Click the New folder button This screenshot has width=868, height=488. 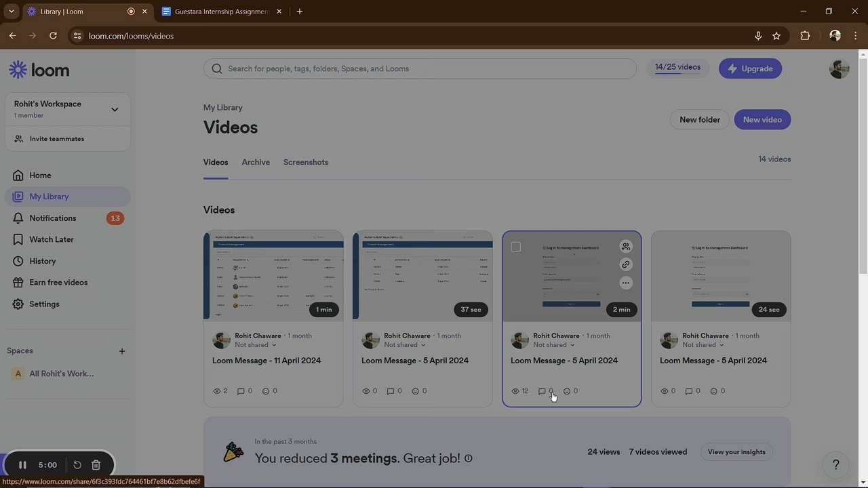700,120
